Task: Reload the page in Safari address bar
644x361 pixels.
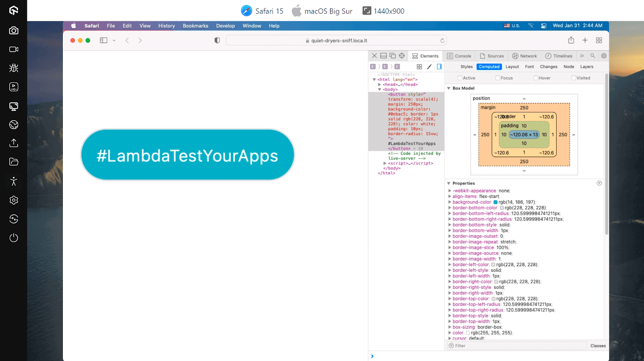Action: point(442,41)
